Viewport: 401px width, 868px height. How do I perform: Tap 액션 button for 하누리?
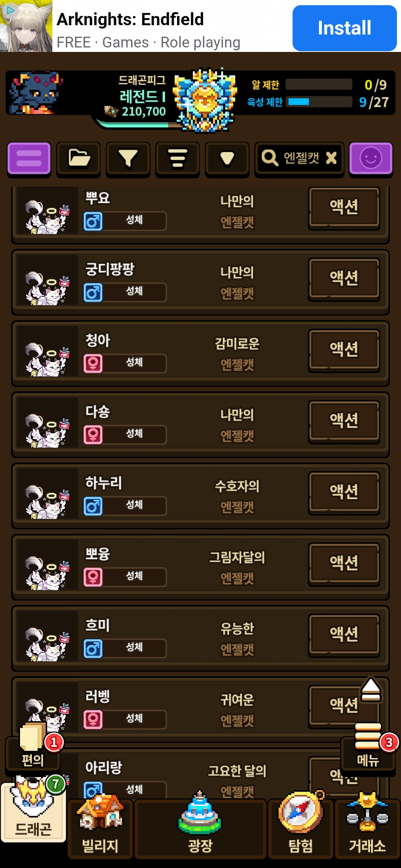344,492
